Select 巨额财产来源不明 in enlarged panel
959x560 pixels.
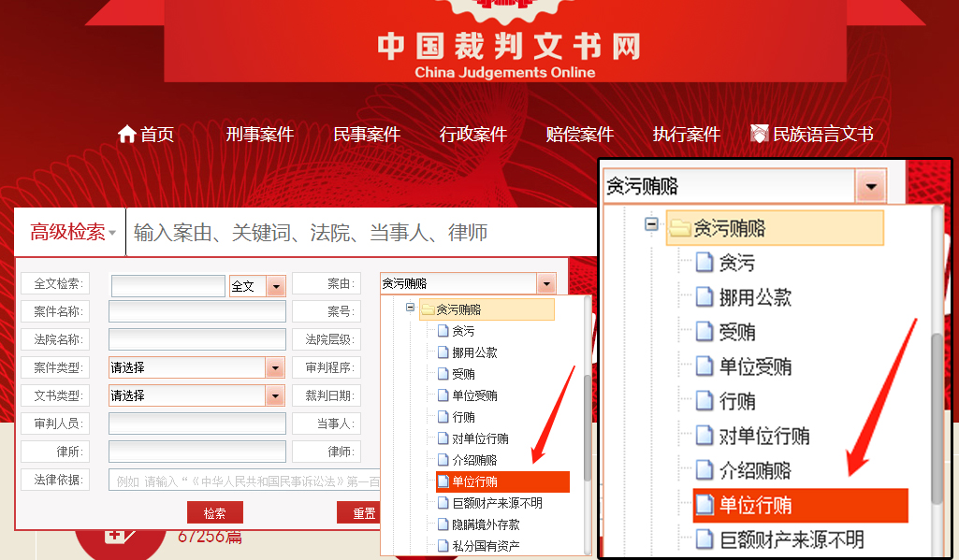tap(792, 539)
